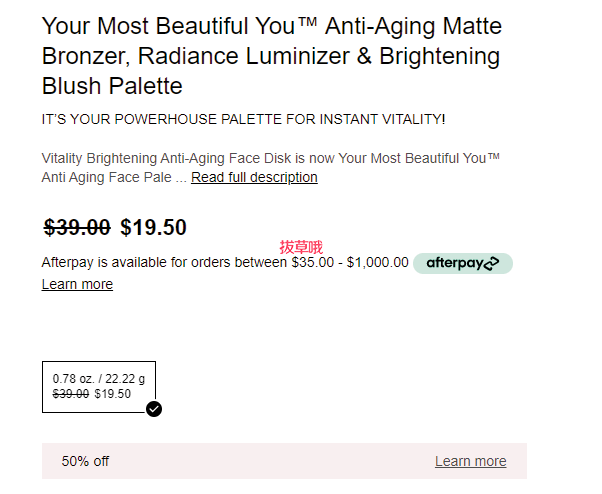Click the struck $39.00 in size box
Screen dimensions: 602x494
(x=71, y=394)
